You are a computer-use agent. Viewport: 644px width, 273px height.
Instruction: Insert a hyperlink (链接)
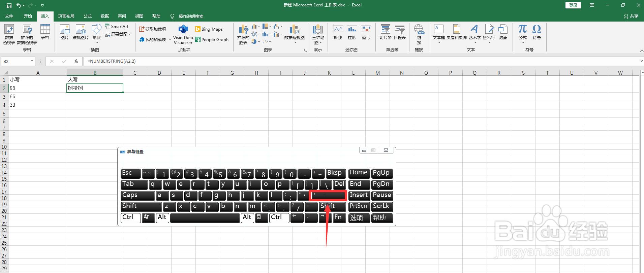pos(419,34)
